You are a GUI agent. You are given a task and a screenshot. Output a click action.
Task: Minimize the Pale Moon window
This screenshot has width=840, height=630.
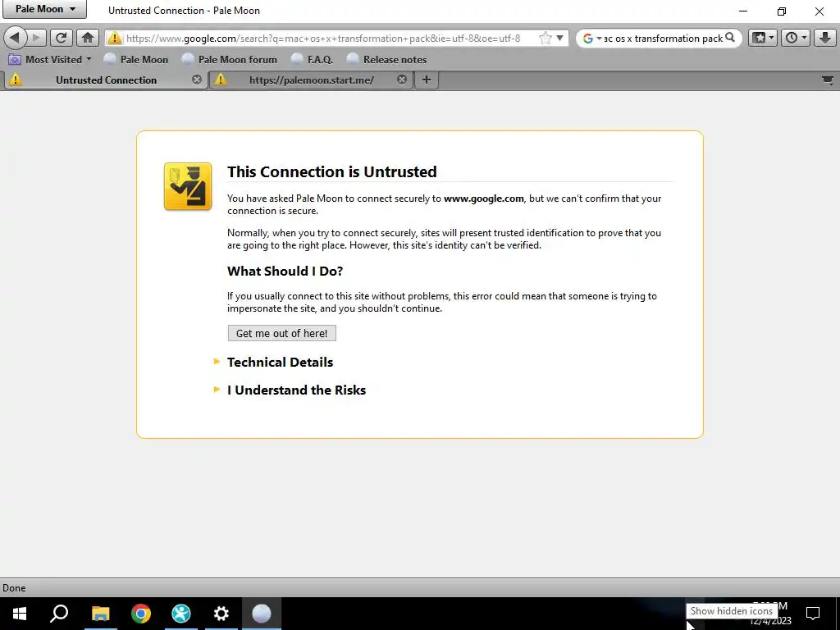click(743, 11)
